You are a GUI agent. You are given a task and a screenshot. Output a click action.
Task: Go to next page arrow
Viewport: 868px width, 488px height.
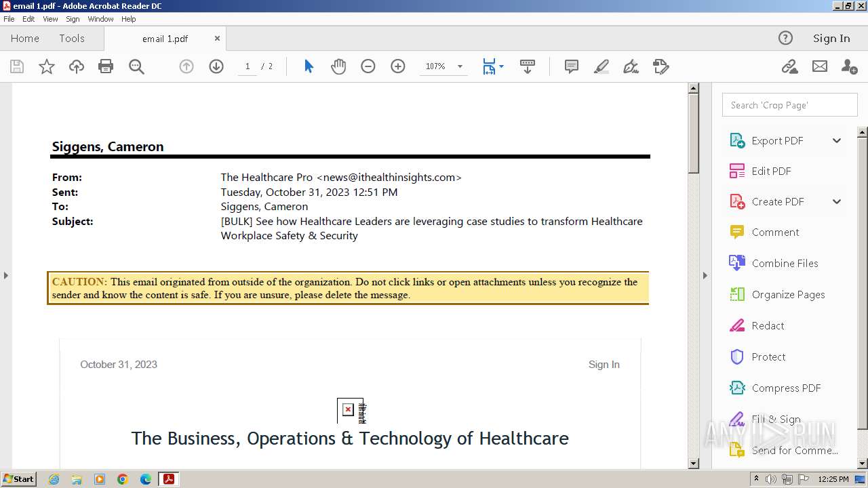click(216, 66)
